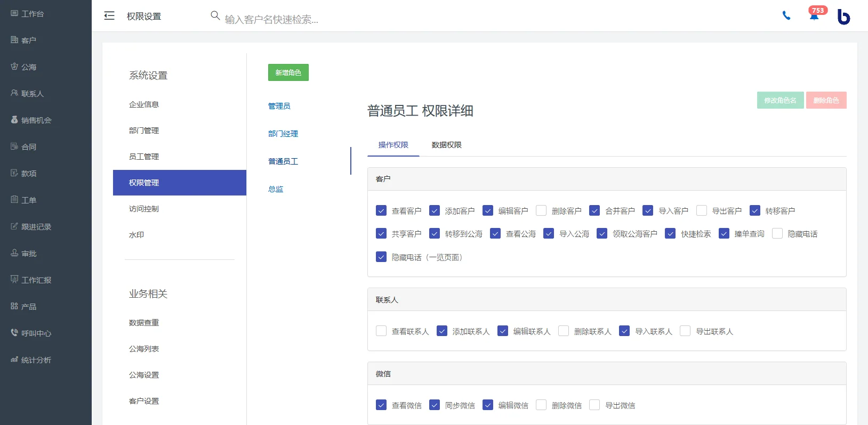
Task: Uncheck the 撞单查询 permission
Action: pos(724,233)
